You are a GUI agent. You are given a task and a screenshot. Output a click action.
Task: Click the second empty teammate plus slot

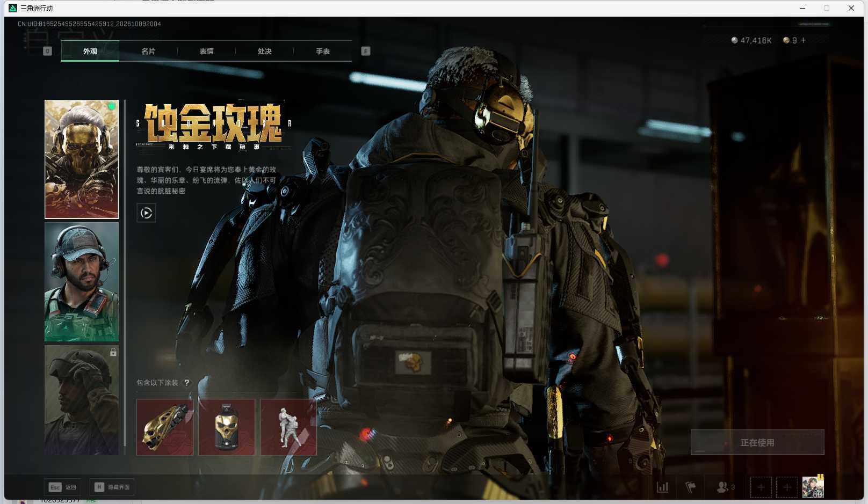[x=787, y=487]
